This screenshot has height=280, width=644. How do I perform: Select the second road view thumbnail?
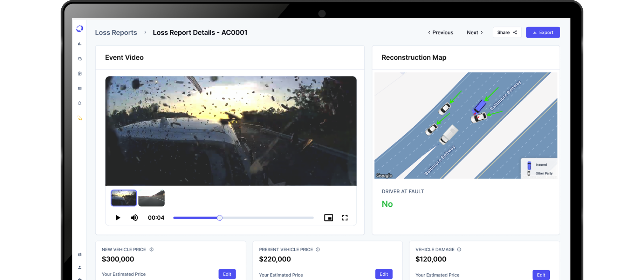point(151,198)
